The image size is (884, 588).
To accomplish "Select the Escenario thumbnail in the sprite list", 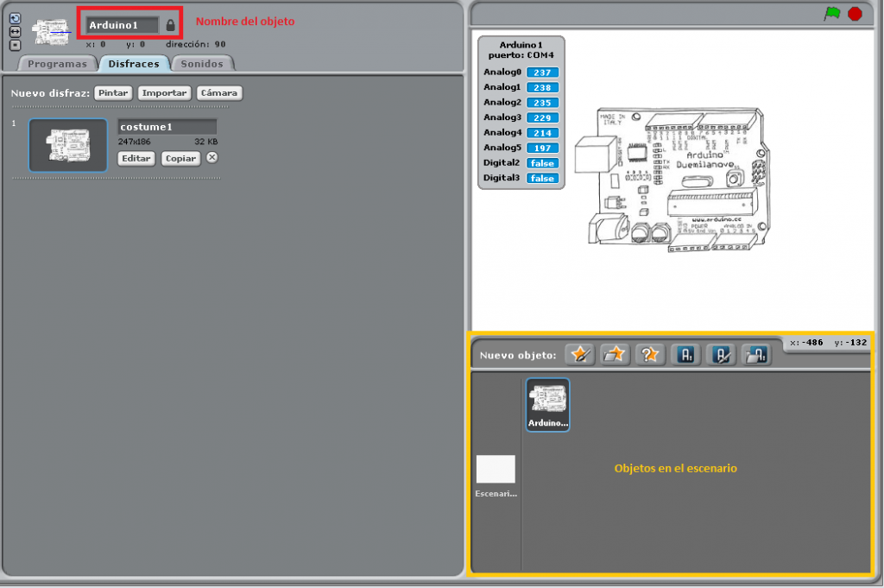I will pyautogui.click(x=494, y=469).
